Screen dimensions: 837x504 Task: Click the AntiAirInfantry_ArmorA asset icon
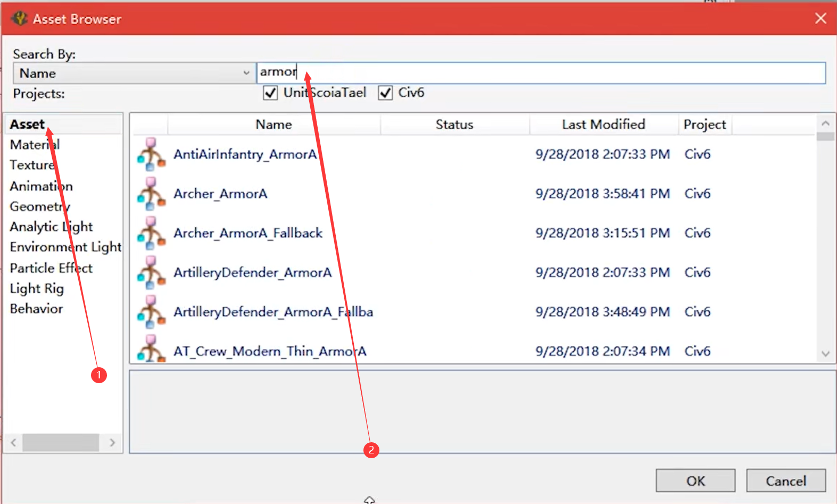[x=151, y=154]
